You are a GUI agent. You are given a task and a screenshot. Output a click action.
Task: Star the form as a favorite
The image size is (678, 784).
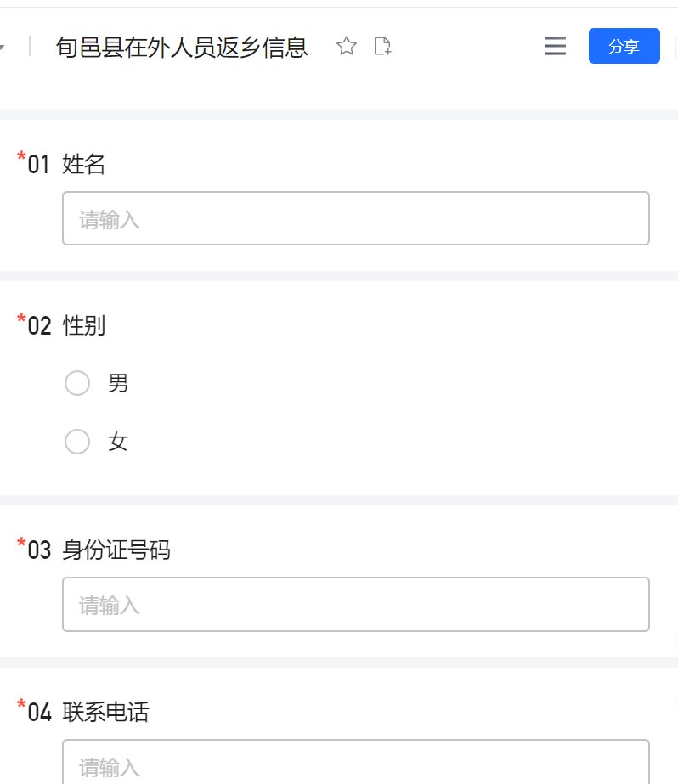tap(346, 47)
